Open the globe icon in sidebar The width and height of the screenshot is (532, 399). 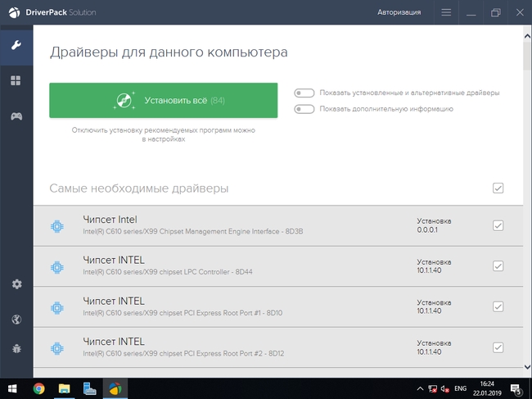pos(16,320)
